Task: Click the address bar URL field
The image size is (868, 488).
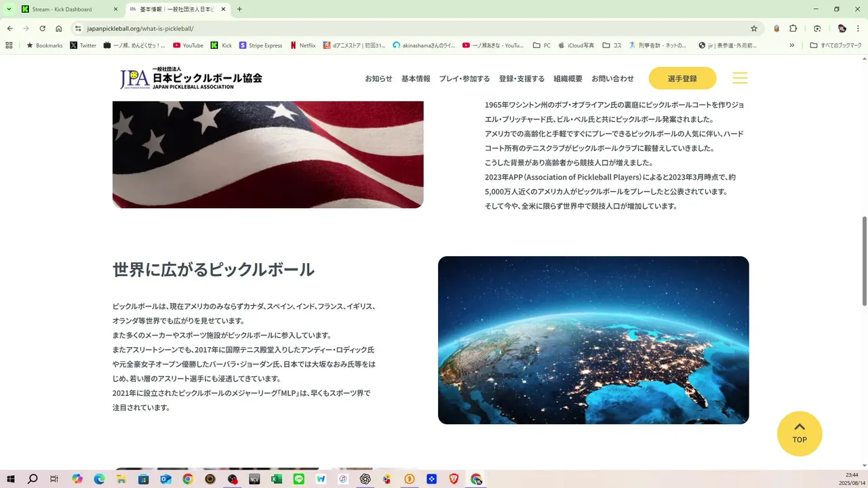Action: click(414, 28)
